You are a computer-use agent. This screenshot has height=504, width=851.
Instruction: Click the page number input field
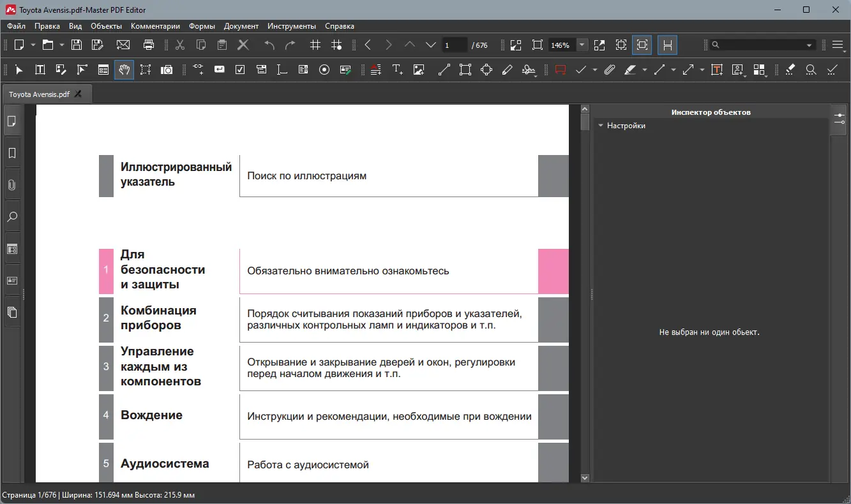pyautogui.click(x=455, y=45)
